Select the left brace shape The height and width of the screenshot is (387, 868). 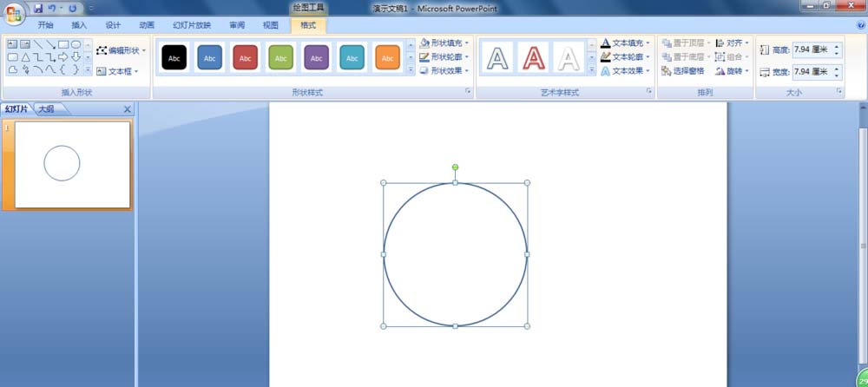(x=63, y=69)
